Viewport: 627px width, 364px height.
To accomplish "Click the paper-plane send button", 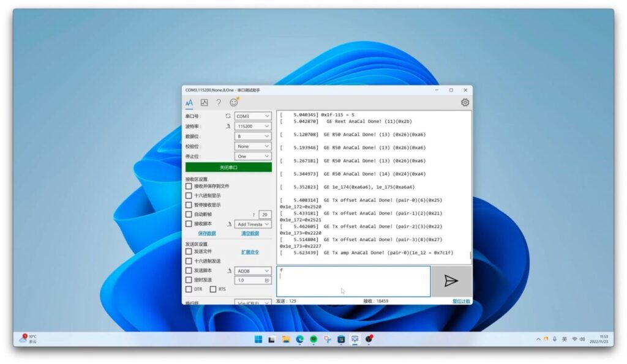I will [x=450, y=280].
